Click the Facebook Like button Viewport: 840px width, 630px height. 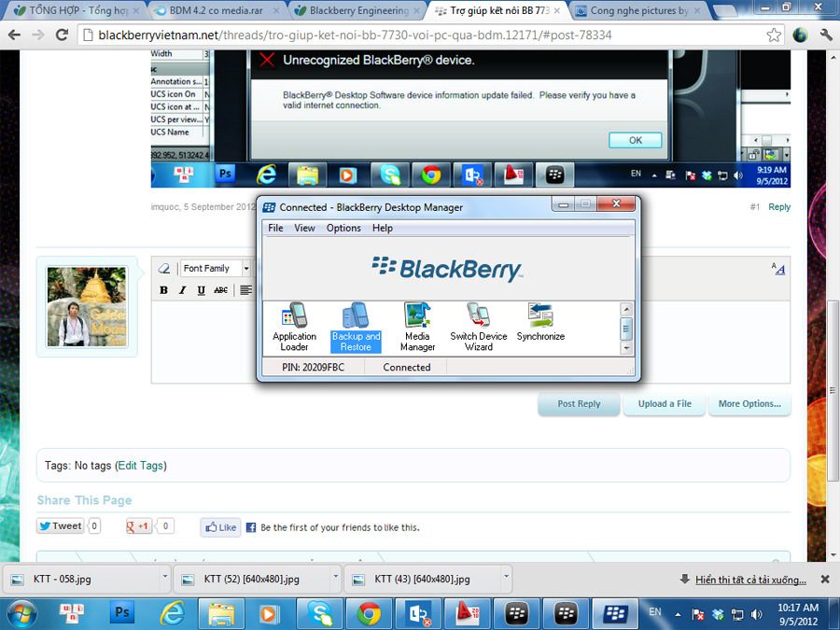pos(220,527)
